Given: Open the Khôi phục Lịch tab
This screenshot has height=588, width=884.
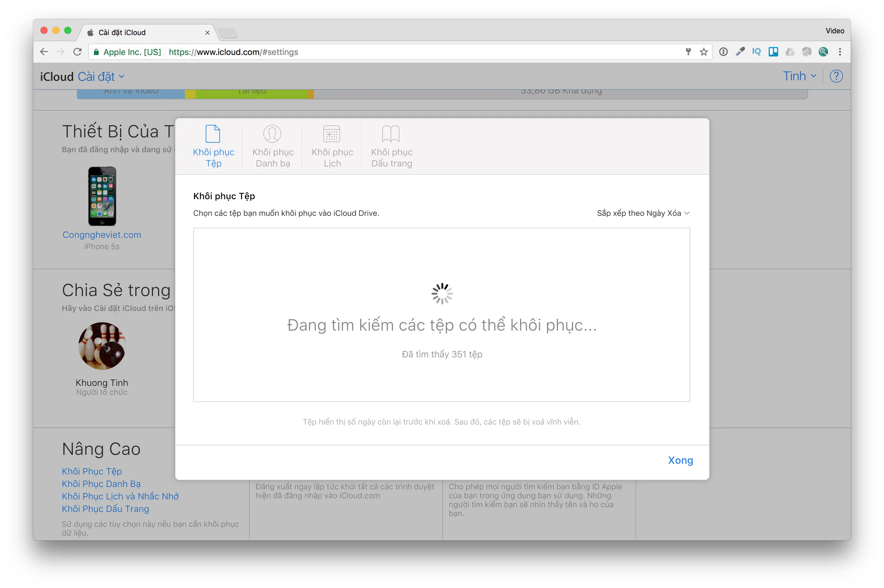Looking at the screenshot, I should pyautogui.click(x=332, y=146).
